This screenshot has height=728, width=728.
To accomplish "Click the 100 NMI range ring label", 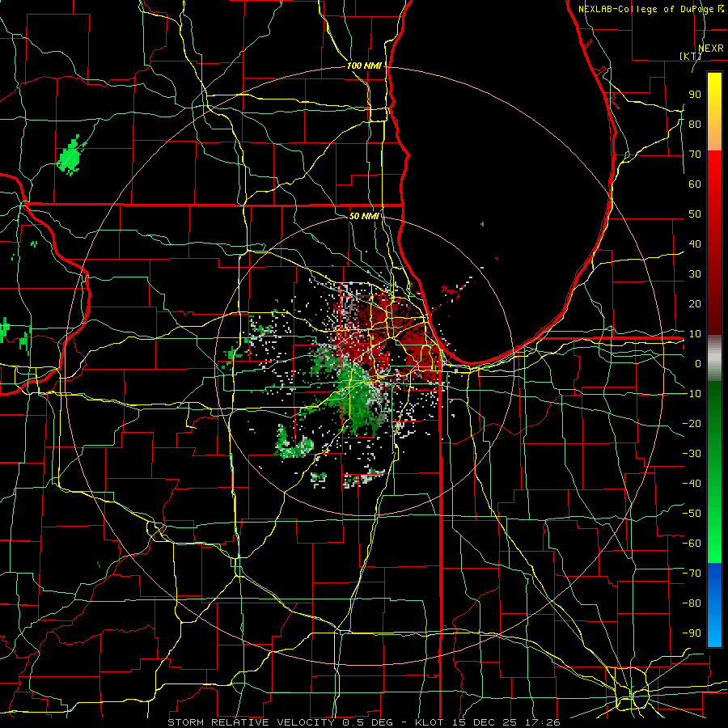I will click(x=364, y=66).
